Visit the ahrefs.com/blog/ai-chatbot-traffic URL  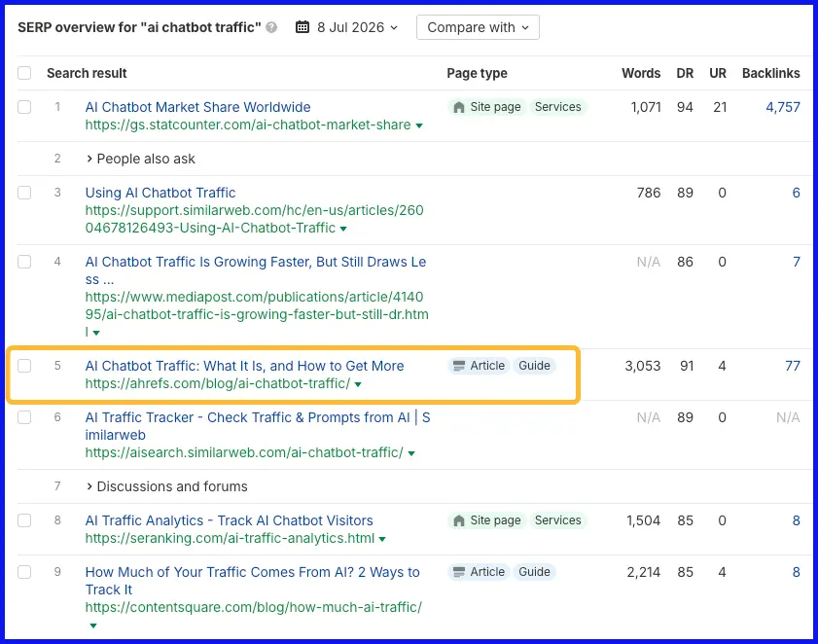tap(218, 383)
